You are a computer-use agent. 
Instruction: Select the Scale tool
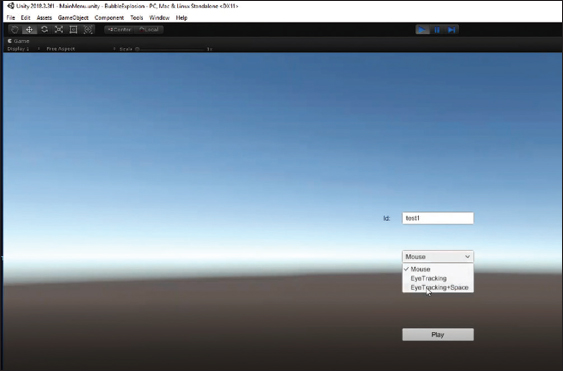coord(59,30)
